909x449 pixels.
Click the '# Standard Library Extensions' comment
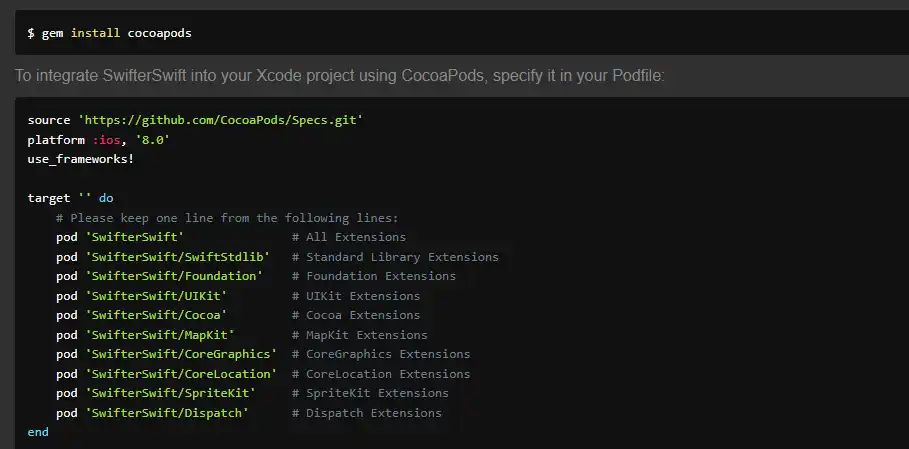[395, 257]
